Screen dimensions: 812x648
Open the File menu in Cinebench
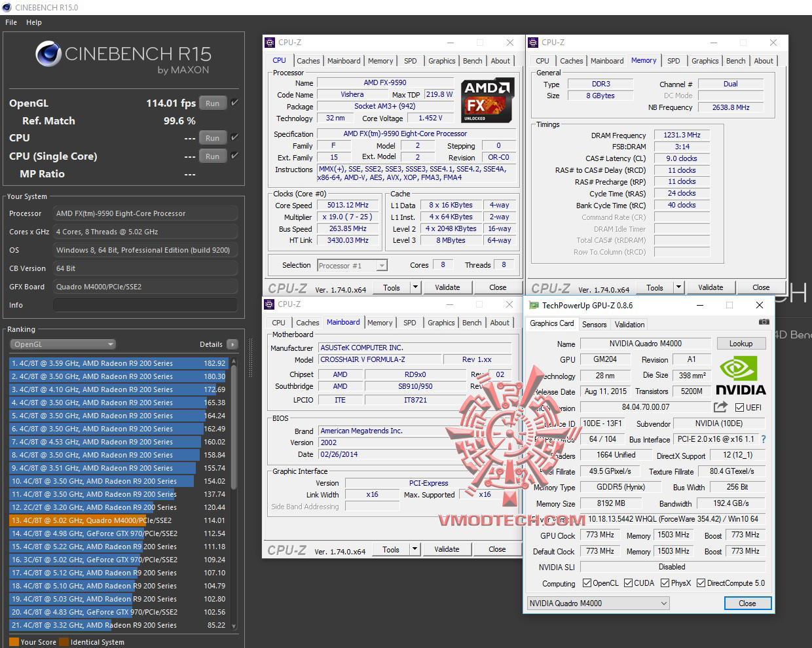[11, 22]
